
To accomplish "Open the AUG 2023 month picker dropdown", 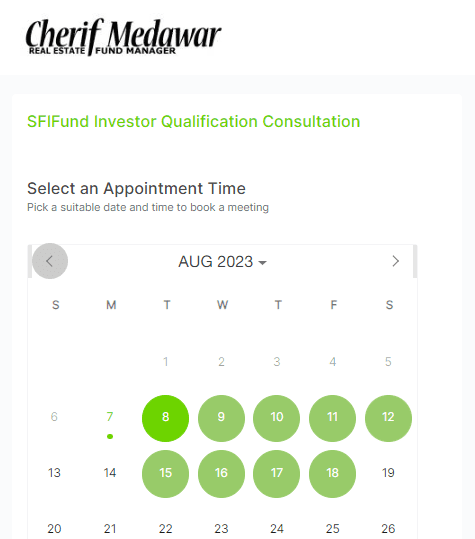I will pyautogui.click(x=222, y=262).
